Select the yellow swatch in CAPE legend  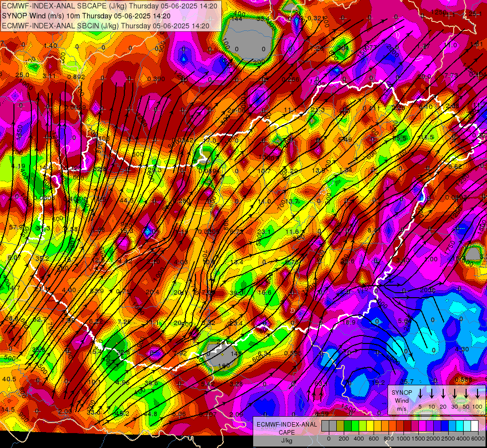tap(370, 426)
